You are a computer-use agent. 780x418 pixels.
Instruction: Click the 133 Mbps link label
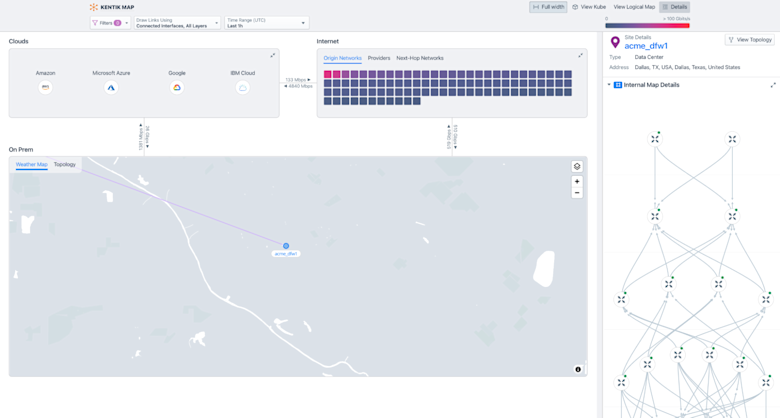pyautogui.click(x=298, y=80)
